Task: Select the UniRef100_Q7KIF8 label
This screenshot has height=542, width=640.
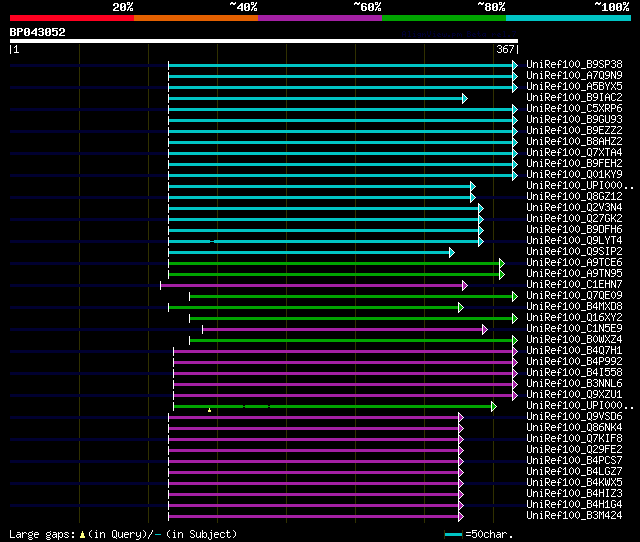Action: [574, 439]
